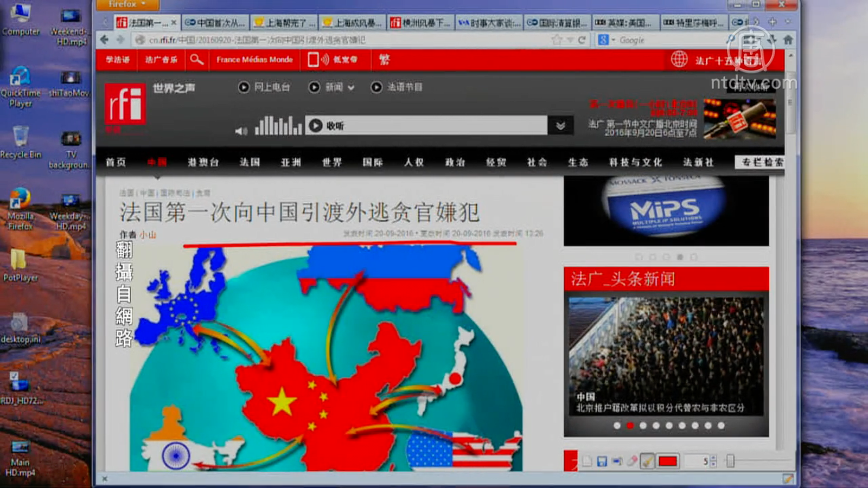
Task: Select the second dot in headline carousel
Action: (x=630, y=426)
